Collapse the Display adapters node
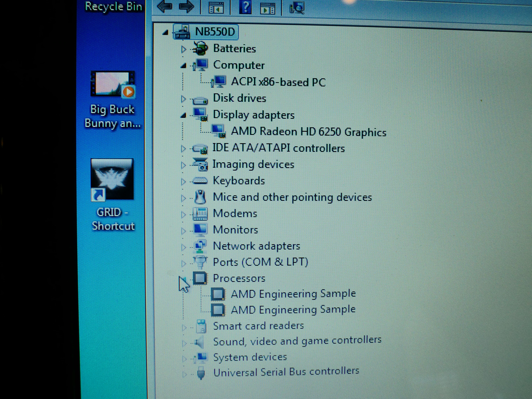This screenshot has height=399, width=532. 183,115
